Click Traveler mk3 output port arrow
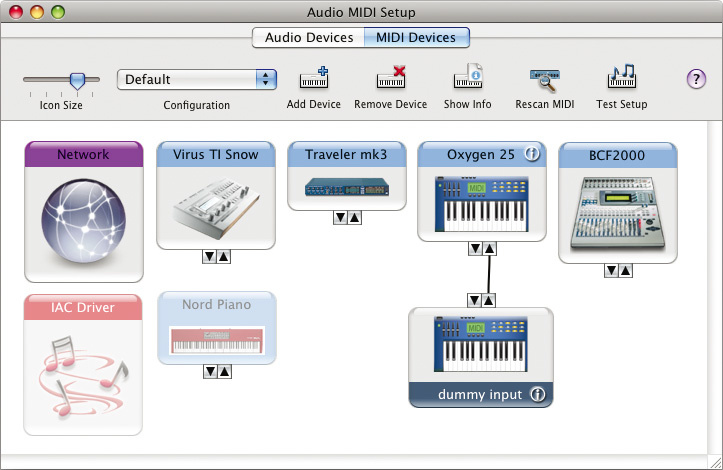The width and height of the screenshot is (723, 470). point(340,218)
